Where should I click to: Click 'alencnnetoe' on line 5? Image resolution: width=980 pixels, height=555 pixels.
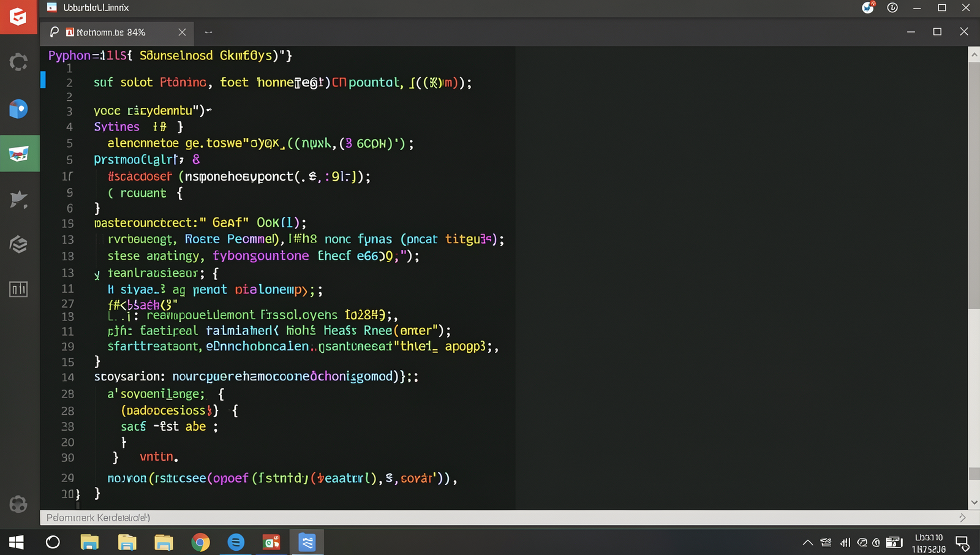click(143, 143)
